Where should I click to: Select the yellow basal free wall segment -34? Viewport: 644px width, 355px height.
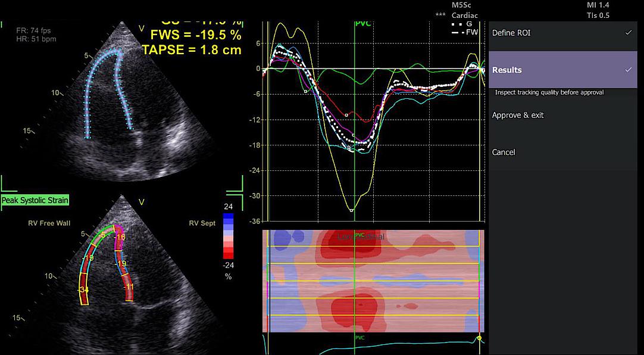pos(84,289)
